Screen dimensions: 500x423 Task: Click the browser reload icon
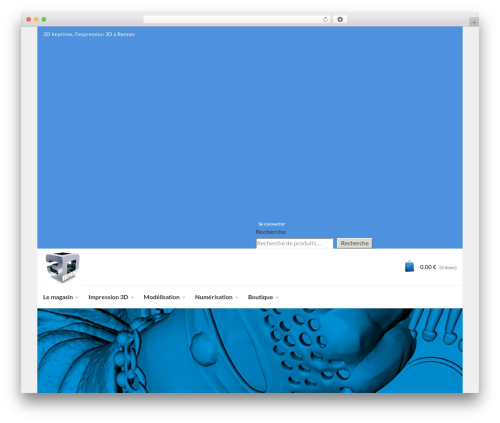325,20
